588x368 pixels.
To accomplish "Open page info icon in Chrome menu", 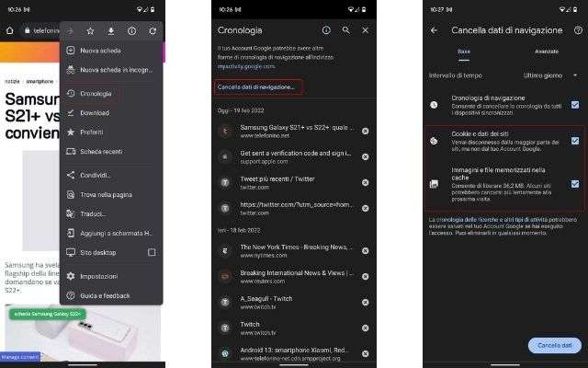I will [131, 31].
